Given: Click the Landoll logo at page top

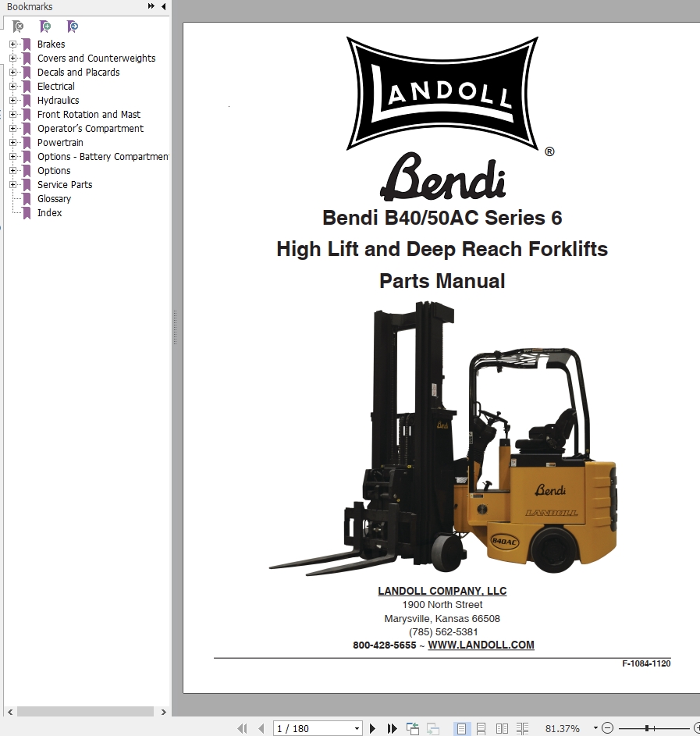Looking at the screenshot, I should pyautogui.click(x=442, y=94).
